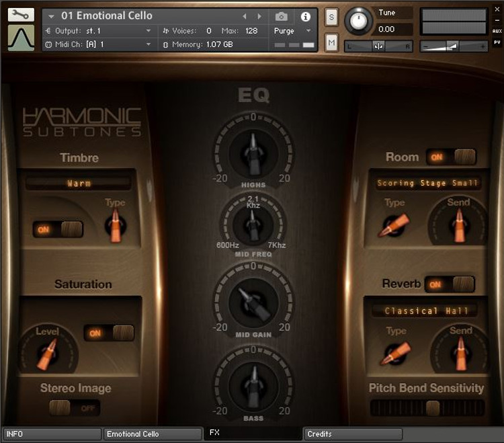Click the 2.1 Khz mid frequency value
Viewport: 504px width, 443px height.
click(253, 202)
